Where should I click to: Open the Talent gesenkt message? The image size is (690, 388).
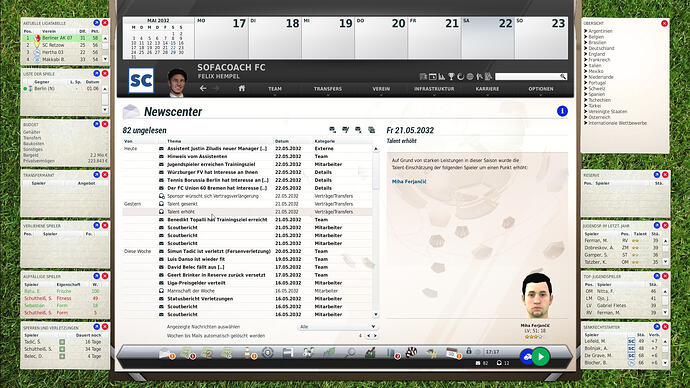pos(182,204)
